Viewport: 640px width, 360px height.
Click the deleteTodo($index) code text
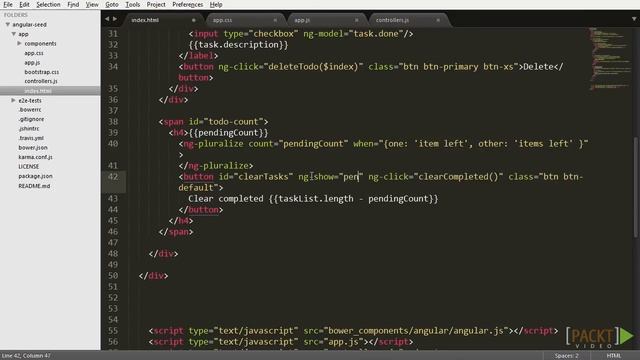(313, 67)
